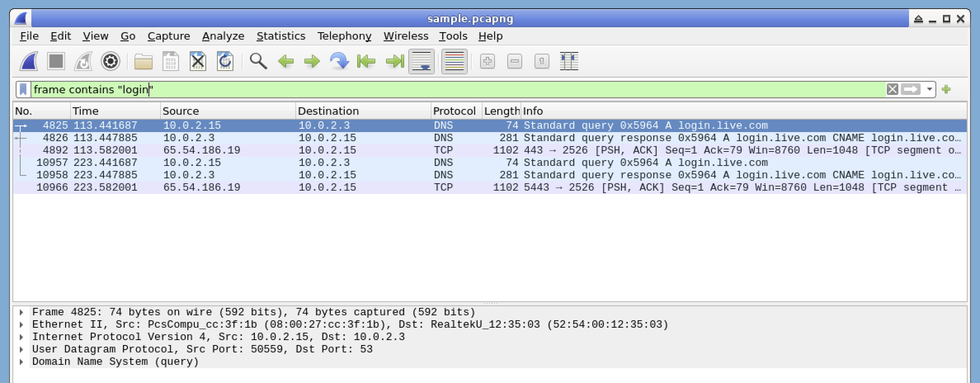The width and height of the screenshot is (980, 383).
Task: Jump to last packet icon
Action: click(394, 61)
